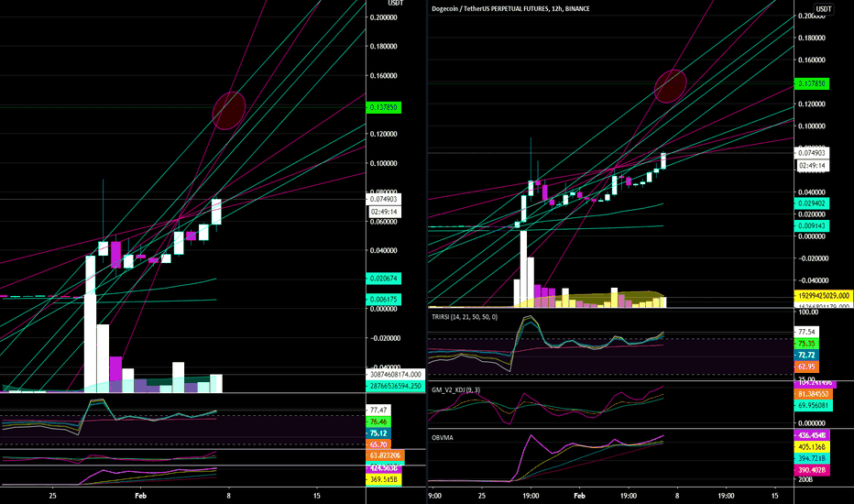Click the 0.006175 label on left chart
This screenshot has width=854, height=504.
pyautogui.click(x=384, y=300)
